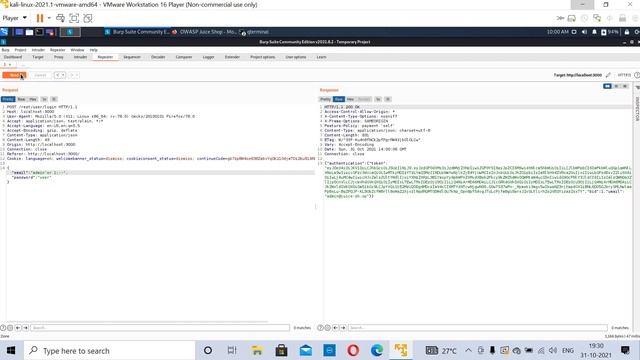The height and width of the screenshot is (360, 640).
Task: Open the Help menu
Action: [93, 50]
